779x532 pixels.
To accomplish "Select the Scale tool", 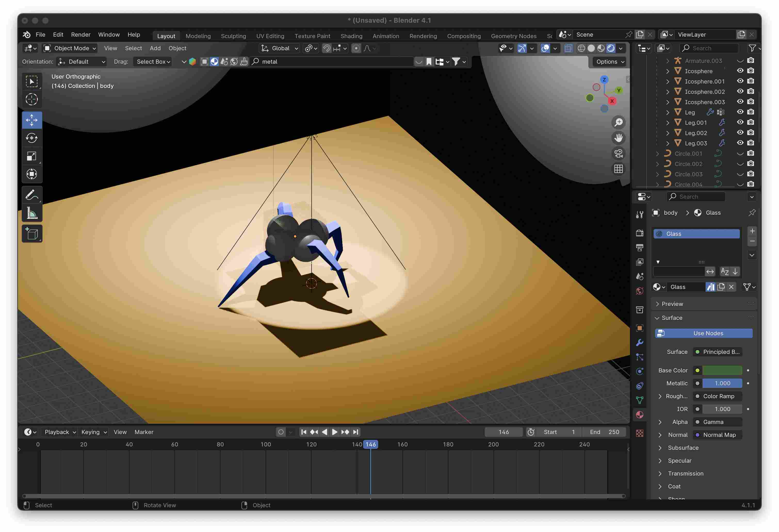I will coord(32,156).
